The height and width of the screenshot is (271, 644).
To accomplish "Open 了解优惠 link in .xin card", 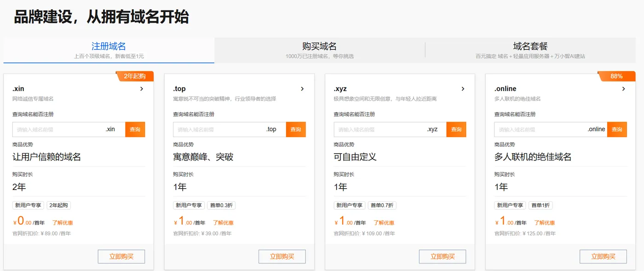I will (63, 223).
